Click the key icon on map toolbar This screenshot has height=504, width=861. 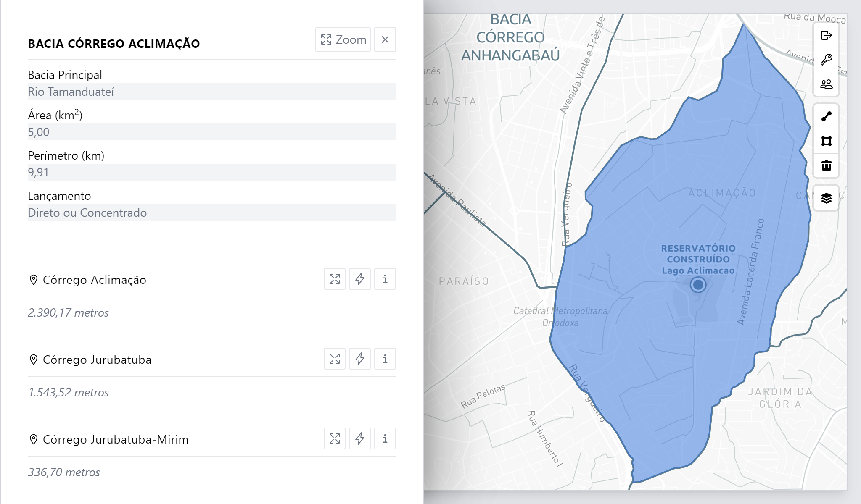[827, 60]
